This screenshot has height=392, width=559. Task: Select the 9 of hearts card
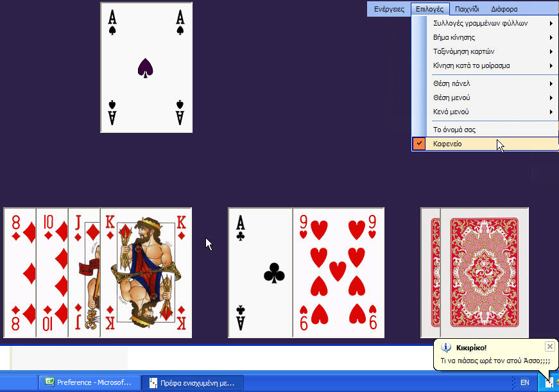339,273
